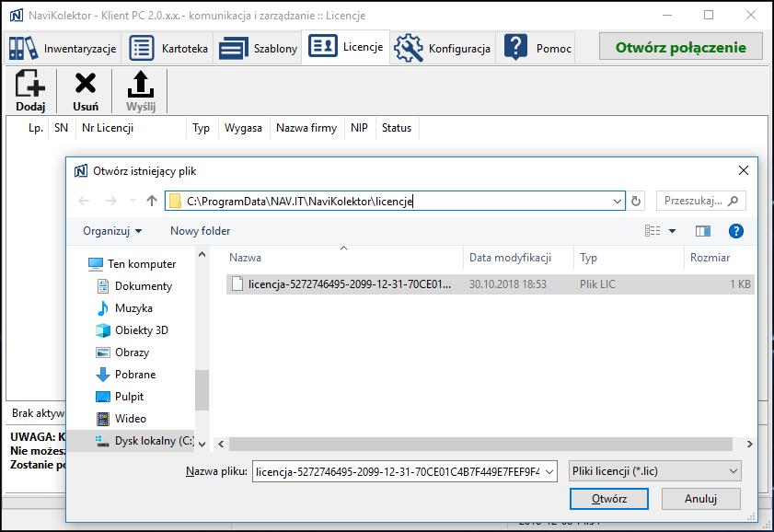Open the Szablony tab
The height and width of the screenshot is (532, 774).
tap(259, 48)
